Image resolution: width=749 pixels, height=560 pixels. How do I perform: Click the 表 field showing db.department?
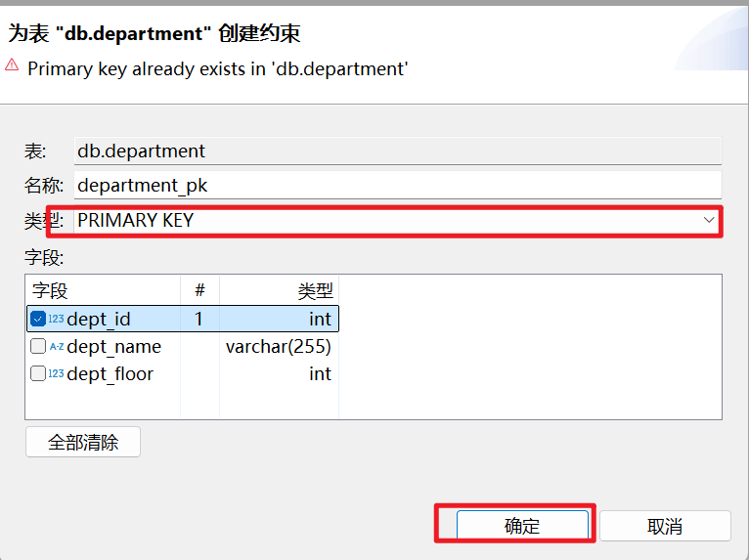(x=397, y=151)
